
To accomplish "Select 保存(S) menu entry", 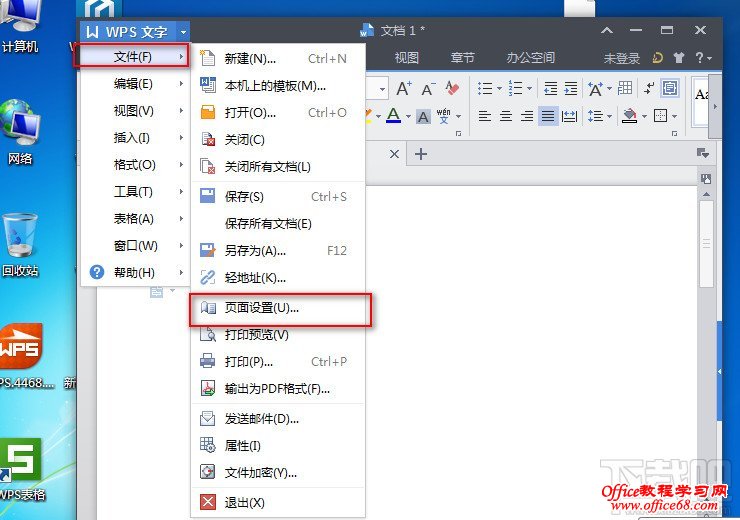I will (x=278, y=196).
